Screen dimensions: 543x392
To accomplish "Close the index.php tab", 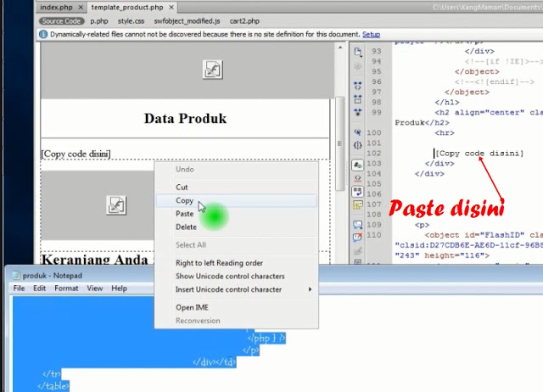I will pyautogui.click(x=81, y=8).
